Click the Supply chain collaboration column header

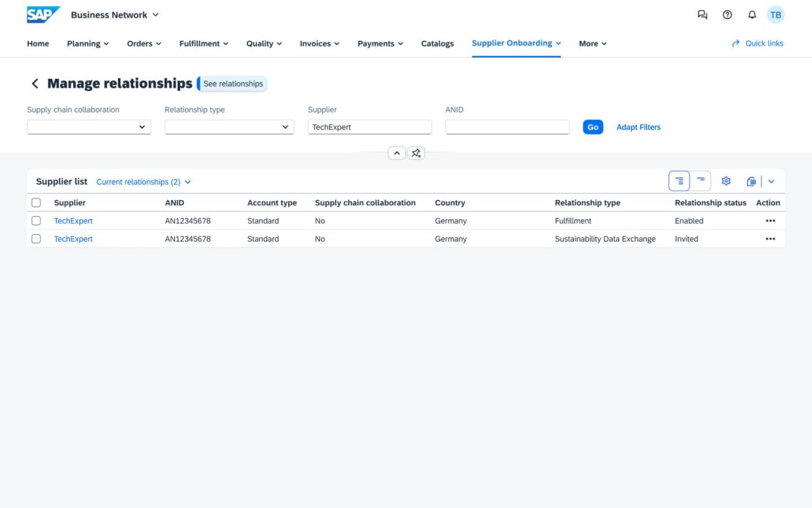[x=365, y=203]
